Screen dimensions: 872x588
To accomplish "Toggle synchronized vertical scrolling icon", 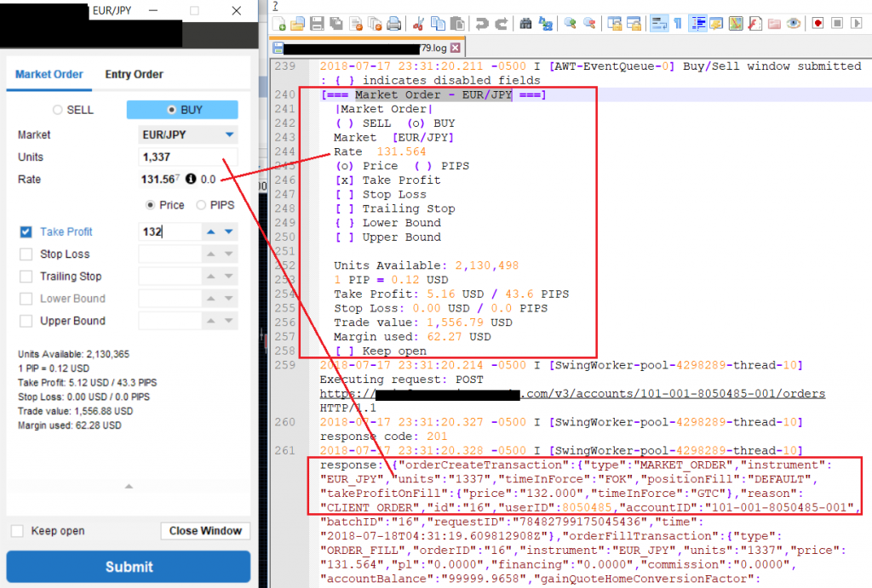I will (615, 23).
